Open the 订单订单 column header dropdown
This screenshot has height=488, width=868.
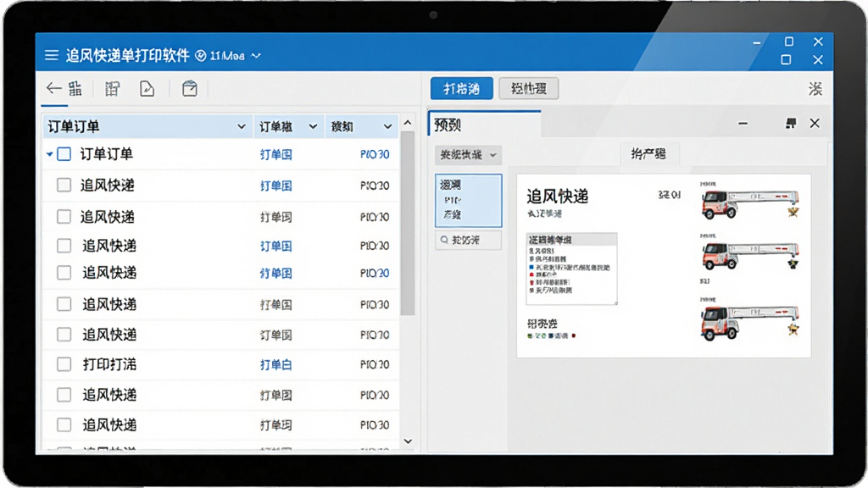coord(242,127)
